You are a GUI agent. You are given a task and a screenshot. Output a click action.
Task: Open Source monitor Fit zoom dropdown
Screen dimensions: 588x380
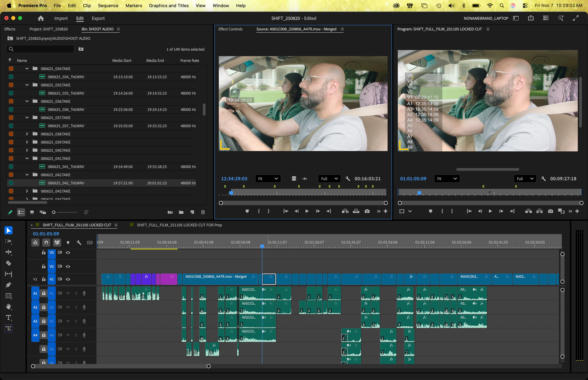click(x=268, y=179)
